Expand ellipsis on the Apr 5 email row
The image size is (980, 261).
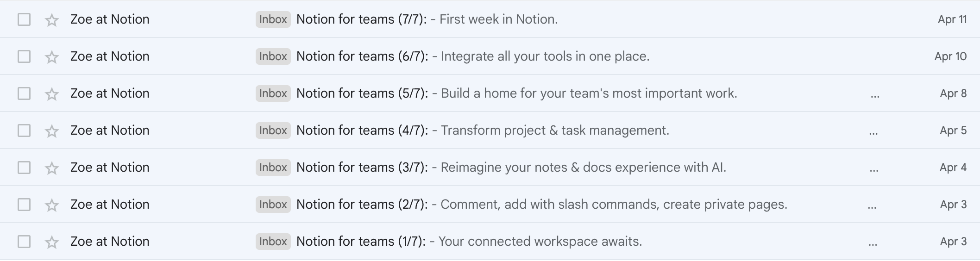pyautogui.click(x=873, y=133)
